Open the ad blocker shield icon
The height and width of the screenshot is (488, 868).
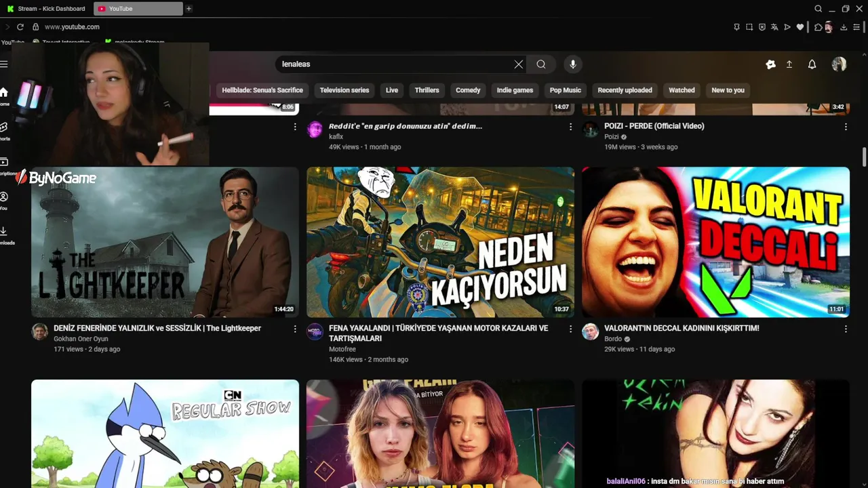coord(762,27)
